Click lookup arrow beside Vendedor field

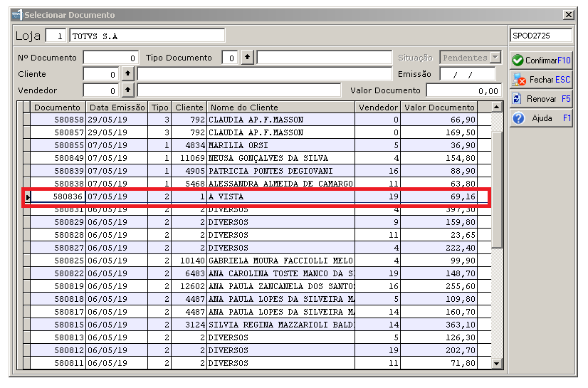[x=127, y=90]
